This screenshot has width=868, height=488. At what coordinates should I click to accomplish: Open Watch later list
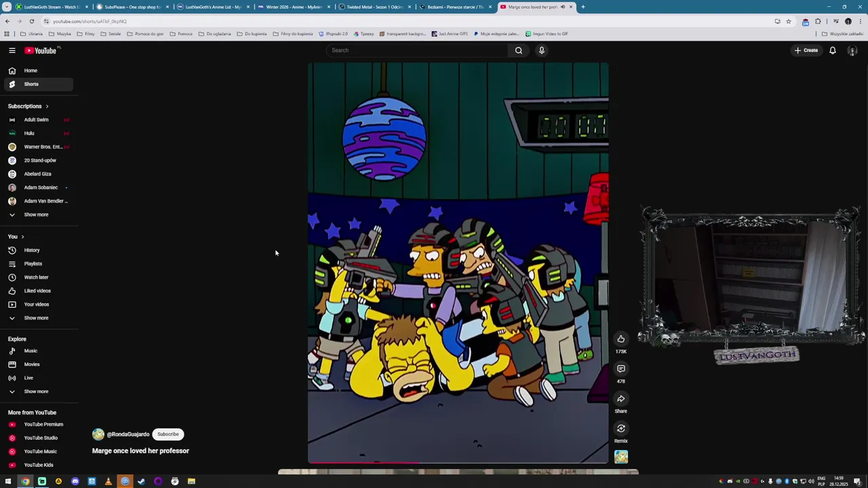point(39,277)
